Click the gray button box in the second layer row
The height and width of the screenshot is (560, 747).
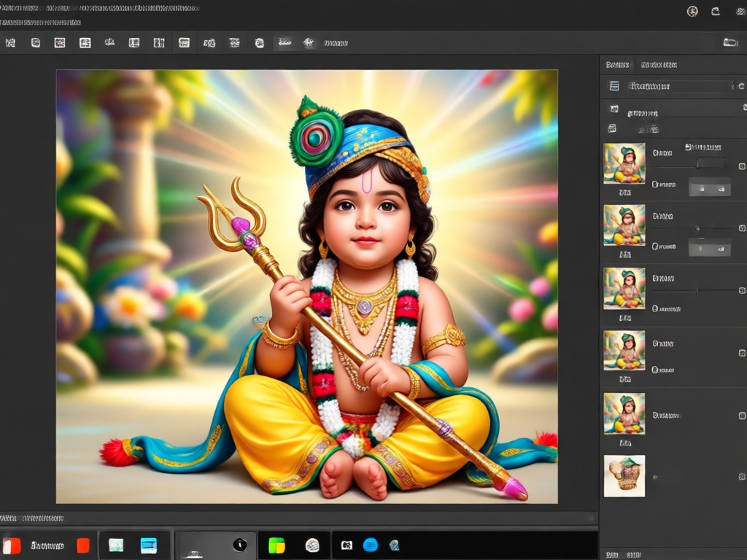[x=710, y=248]
